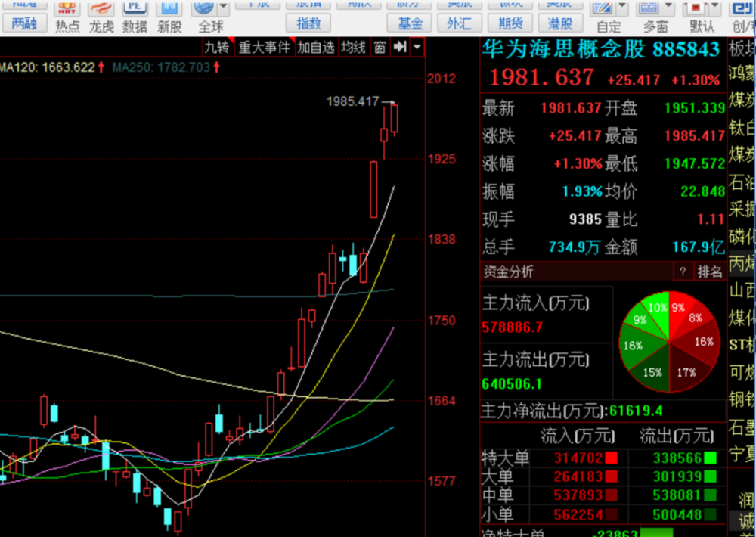Click the 主力流出 value 640506.1
This screenshot has height=537, width=756.
click(512, 384)
